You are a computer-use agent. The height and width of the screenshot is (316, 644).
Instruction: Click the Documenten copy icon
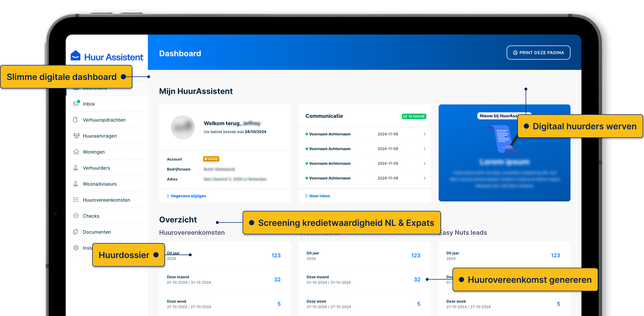pyautogui.click(x=76, y=232)
